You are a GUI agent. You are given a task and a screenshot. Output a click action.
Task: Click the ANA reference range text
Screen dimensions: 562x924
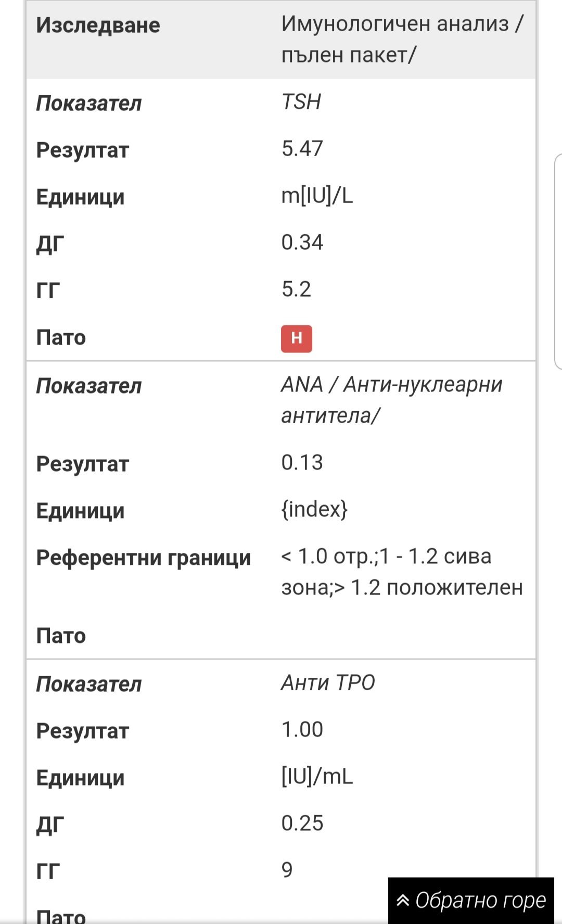coord(402,572)
